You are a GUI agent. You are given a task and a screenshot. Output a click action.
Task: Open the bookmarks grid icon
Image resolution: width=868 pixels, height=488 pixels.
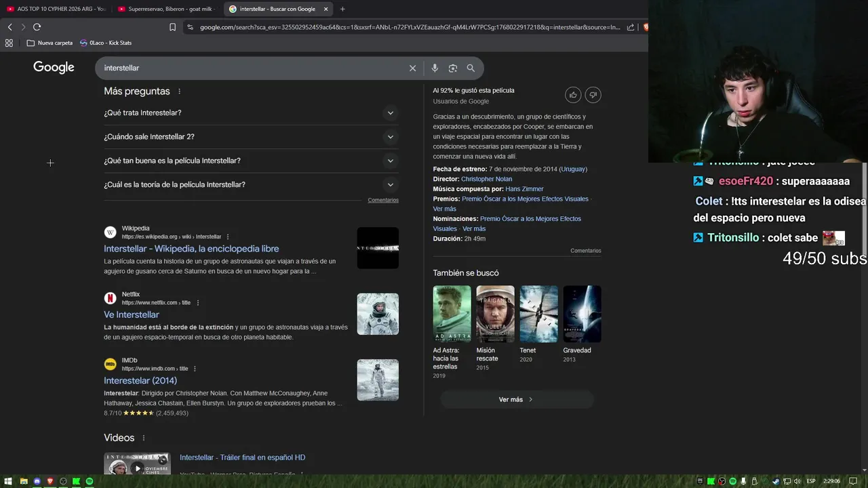tap(9, 43)
